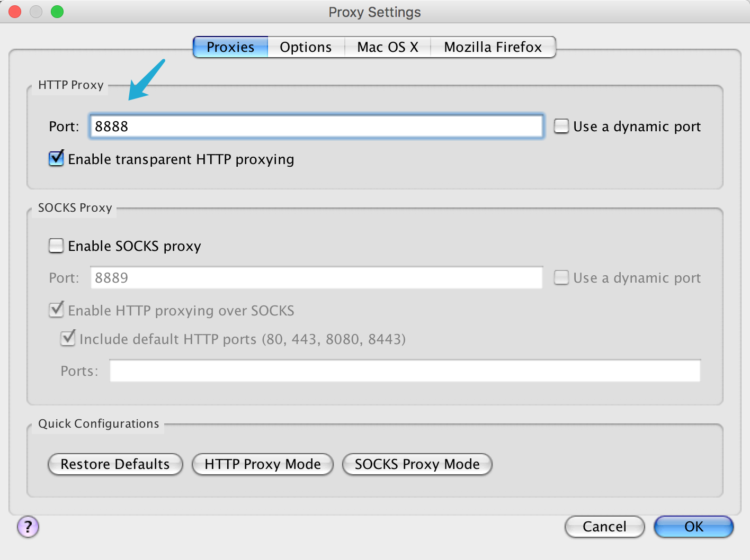Confirm settings with the OK button
Image resolution: width=750 pixels, height=560 pixels.
click(693, 527)
